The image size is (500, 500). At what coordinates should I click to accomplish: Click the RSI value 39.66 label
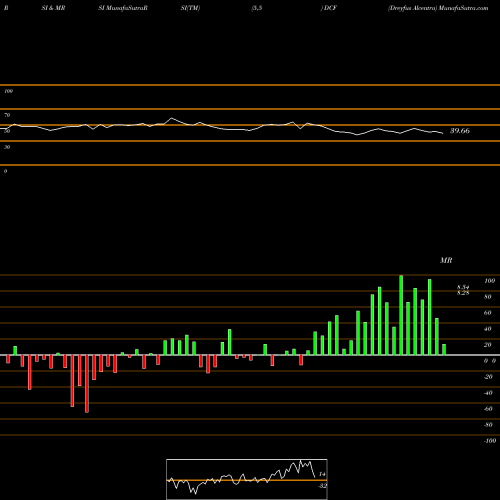click(x=460, y=131)
